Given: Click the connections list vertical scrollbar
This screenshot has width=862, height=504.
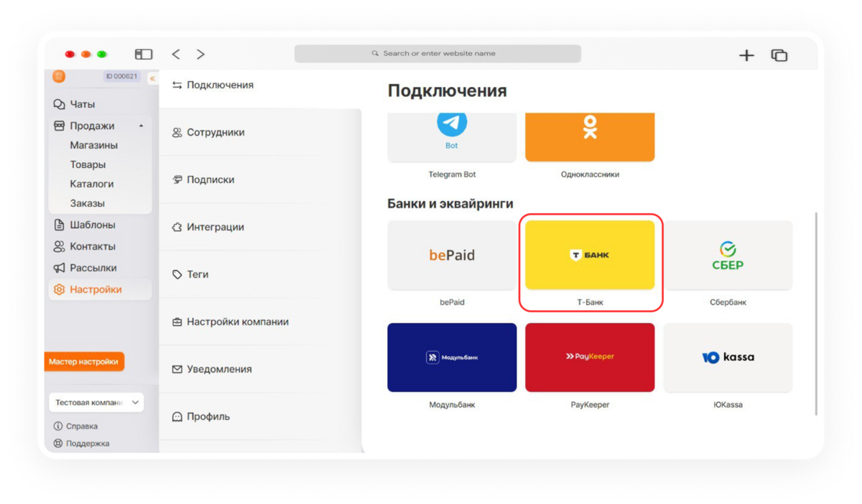Looking at the screenshot, I should pyautogui.click(x=816, y=313).
